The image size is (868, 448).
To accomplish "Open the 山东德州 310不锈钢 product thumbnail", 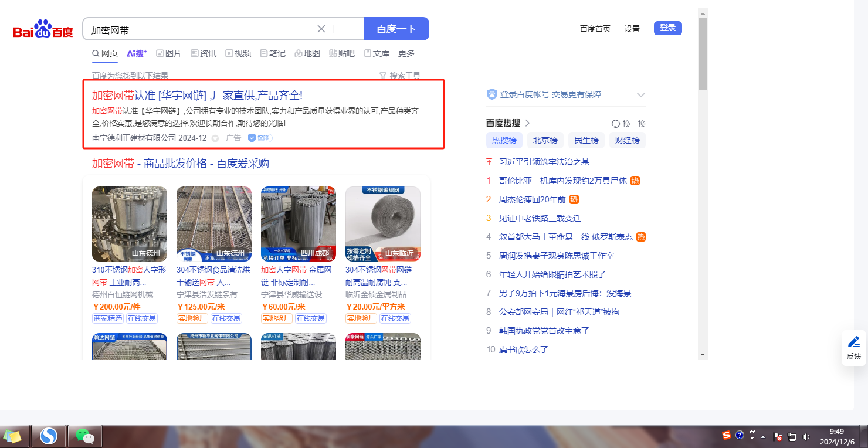I will tap(130, 224).
